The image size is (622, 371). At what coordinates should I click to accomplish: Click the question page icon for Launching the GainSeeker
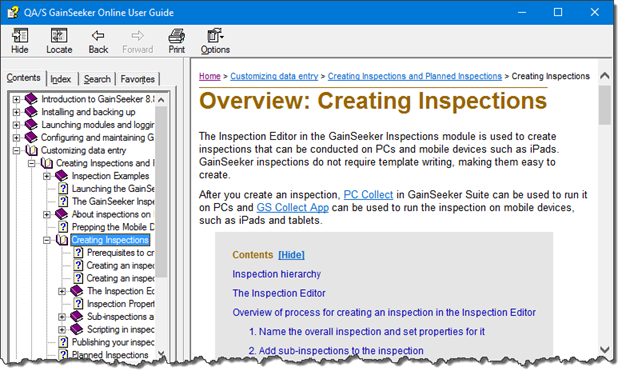point(63,188)
